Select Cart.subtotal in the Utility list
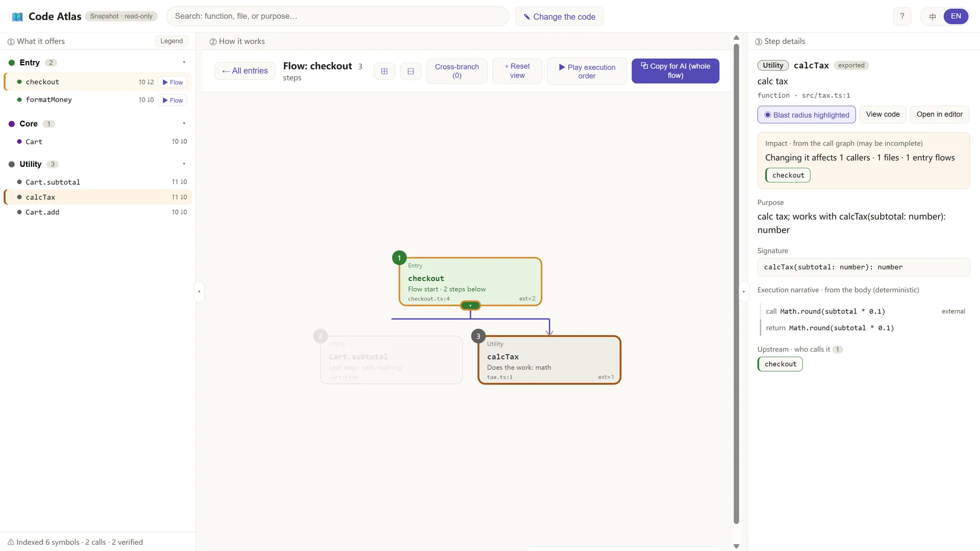 point(98,182)
